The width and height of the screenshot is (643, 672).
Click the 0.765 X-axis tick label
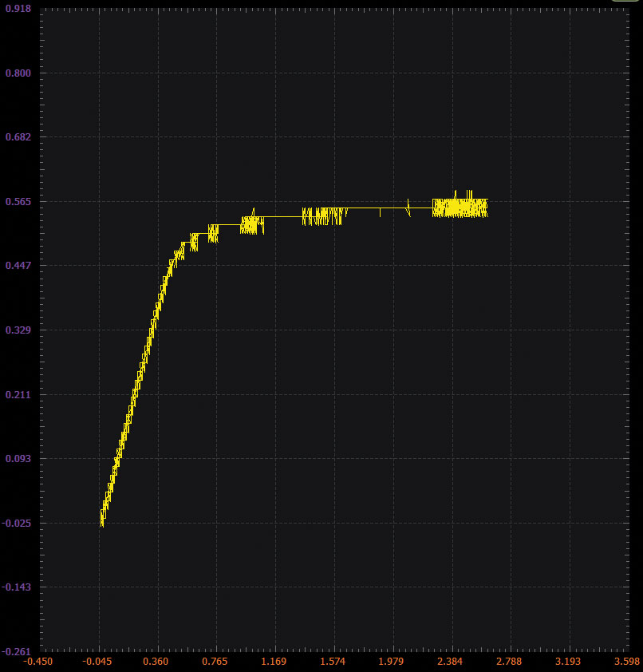pyautogui.click(x=215, y=662)
